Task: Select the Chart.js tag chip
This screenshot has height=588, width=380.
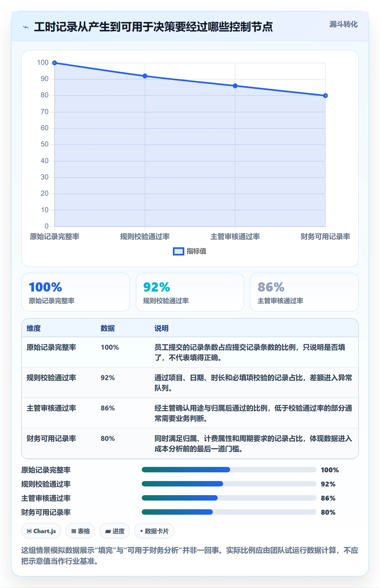Action: [41, 531]
